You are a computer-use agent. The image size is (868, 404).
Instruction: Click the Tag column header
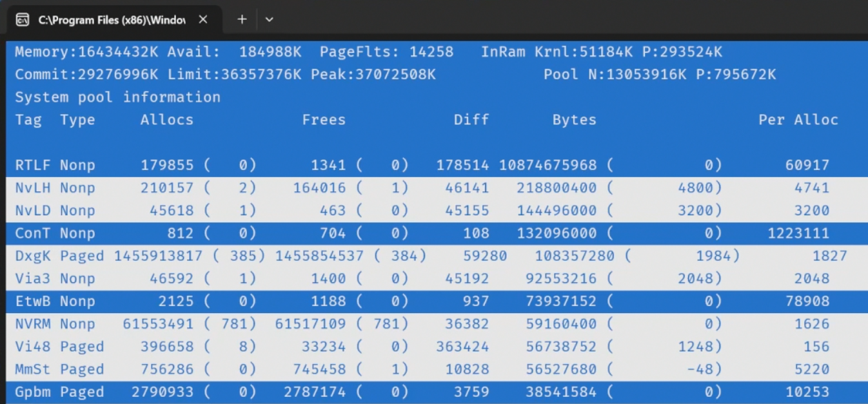pyautogui.click(x=28, y=120)
